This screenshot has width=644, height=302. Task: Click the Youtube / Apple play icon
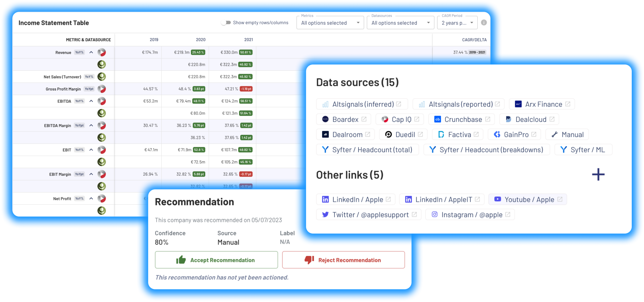pyautogui.click(x=497, y=199)
